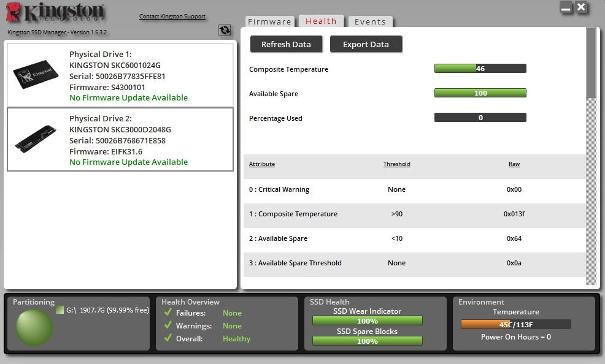The image size is (605, 364).
Task: Click the Raw column header
Action: pos(514,164)
